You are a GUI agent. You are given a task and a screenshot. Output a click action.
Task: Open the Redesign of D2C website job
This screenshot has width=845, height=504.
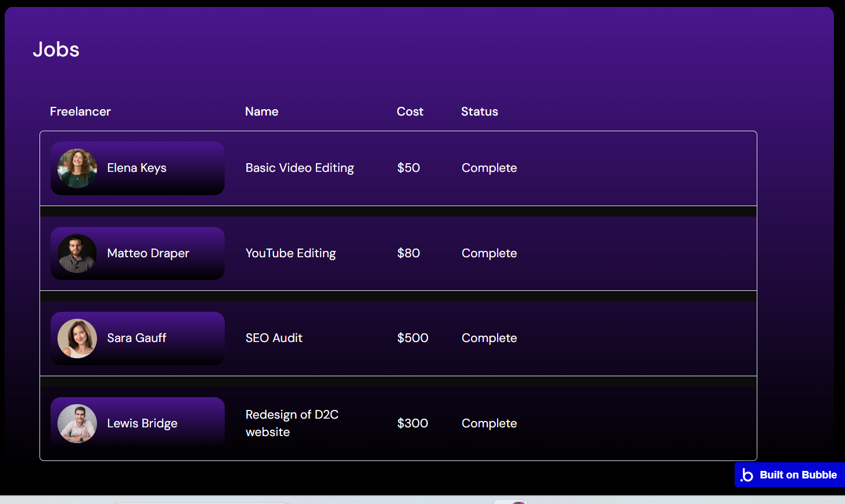pyautogui.click(x=292, y=423)
